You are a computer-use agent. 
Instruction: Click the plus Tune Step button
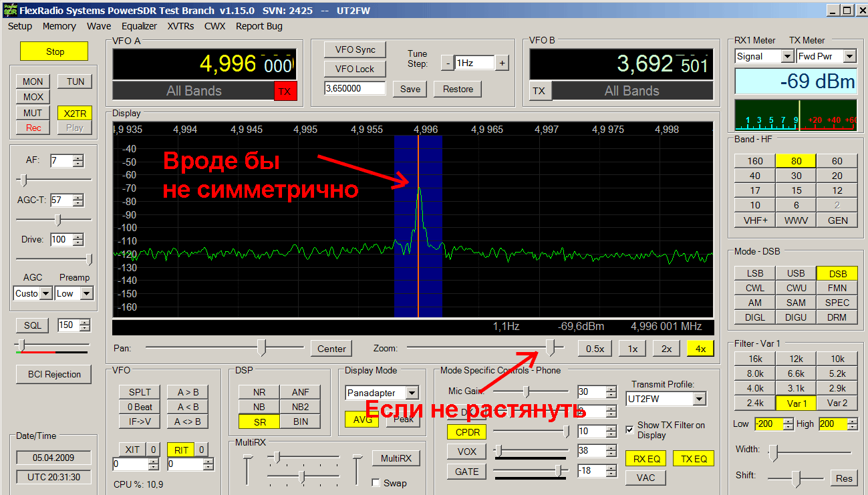click(502, 63)
